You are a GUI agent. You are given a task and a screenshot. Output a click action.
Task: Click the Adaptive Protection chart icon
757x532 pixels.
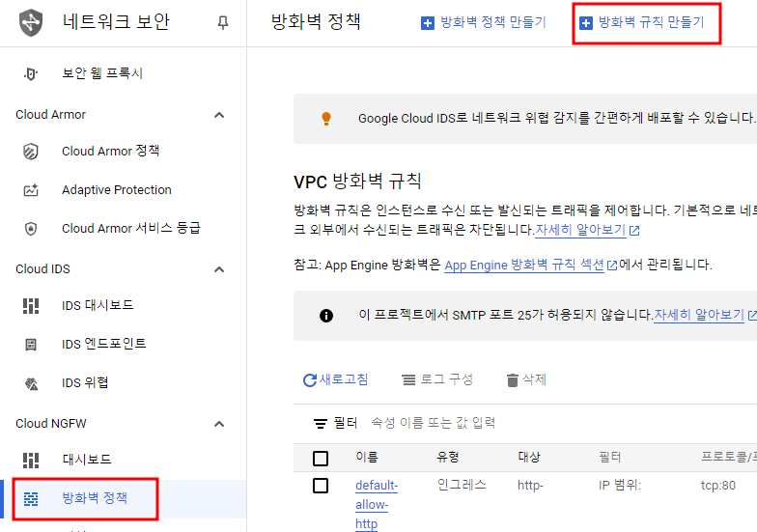(31, 190)
